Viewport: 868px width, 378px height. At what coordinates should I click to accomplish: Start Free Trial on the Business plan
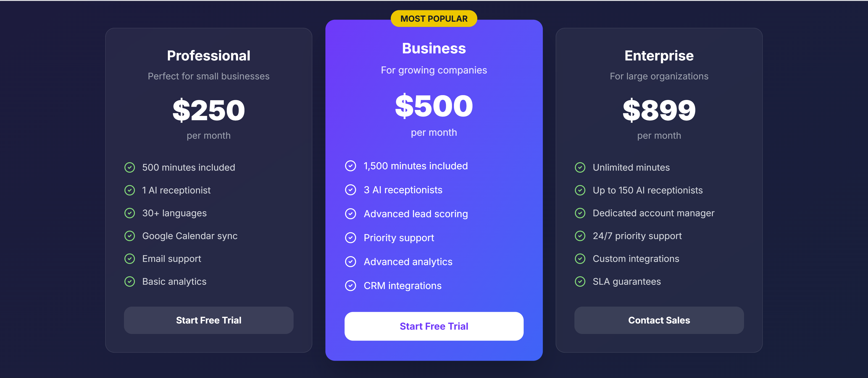434,326
